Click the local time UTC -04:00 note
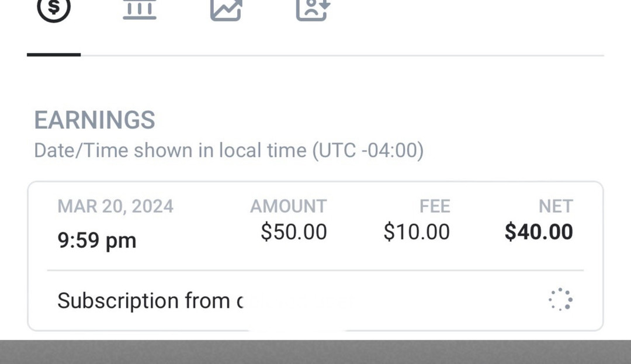The width and height of the screenshot is (631, 364). point(228,151)
